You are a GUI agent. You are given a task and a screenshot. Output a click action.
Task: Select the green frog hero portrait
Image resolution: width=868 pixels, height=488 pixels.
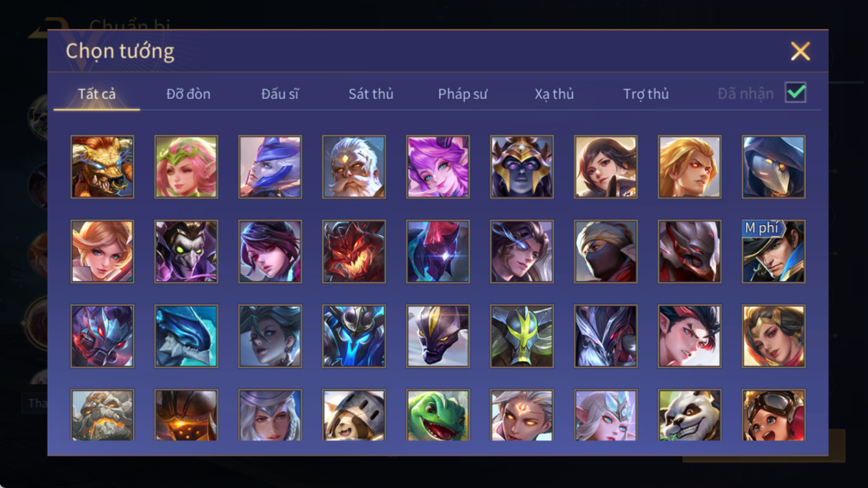[438, 416]
